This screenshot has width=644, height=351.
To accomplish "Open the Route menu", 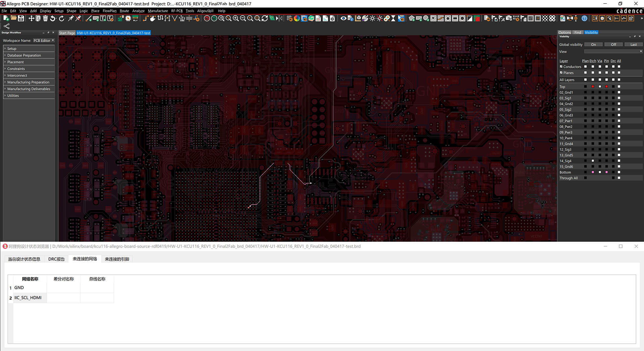I will click(124, 11).
